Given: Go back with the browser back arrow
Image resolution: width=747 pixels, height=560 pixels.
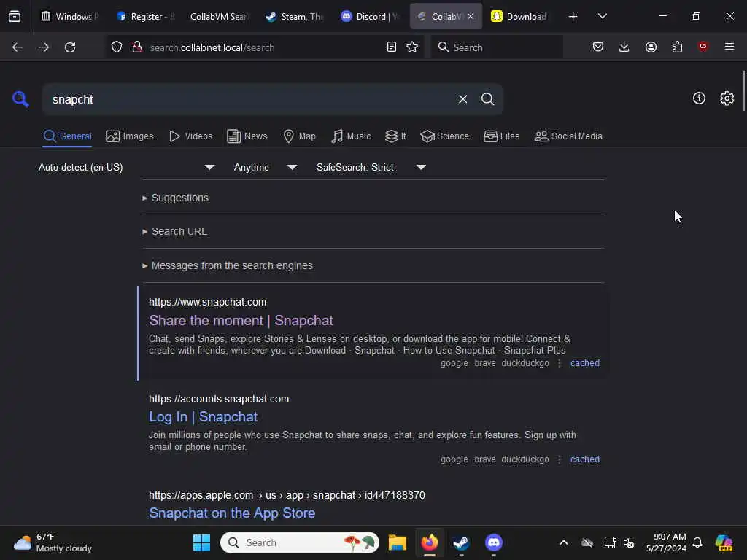Looking at the screenshot, I should point(18,47).
